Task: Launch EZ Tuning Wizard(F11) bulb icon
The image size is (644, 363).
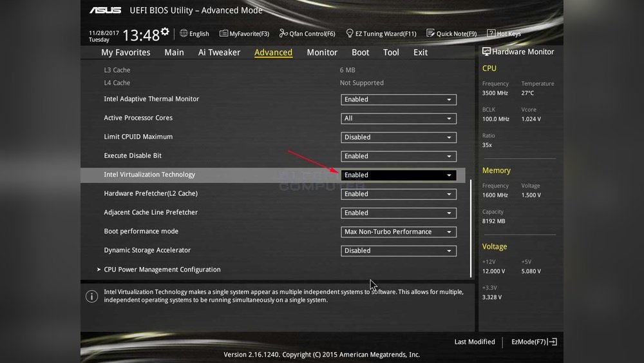Action: pos(350,34)
